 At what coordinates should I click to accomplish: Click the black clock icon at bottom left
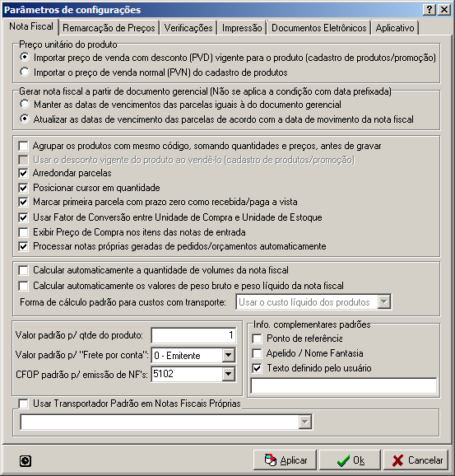pos(26,461)
